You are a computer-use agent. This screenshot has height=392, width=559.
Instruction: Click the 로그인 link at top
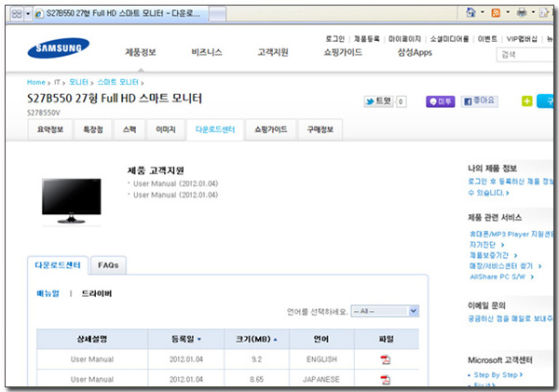pyautogui.click(x=334, y=39)
